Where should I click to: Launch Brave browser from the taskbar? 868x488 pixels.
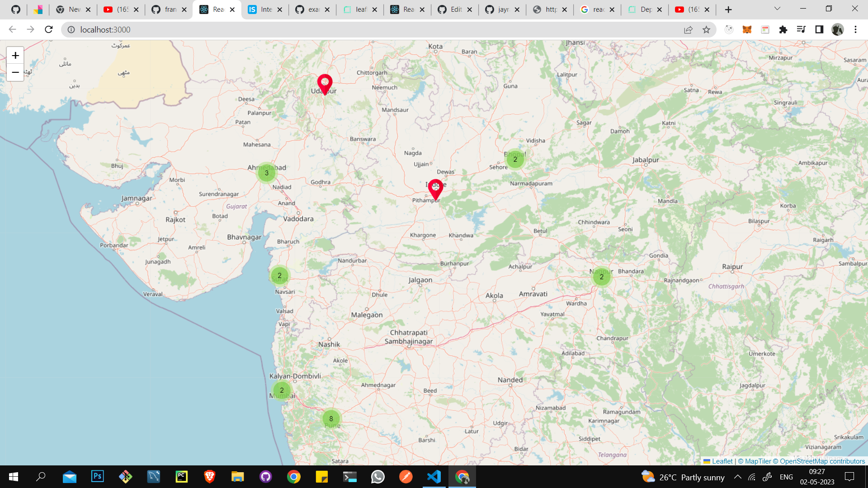(x=209, y=477)
